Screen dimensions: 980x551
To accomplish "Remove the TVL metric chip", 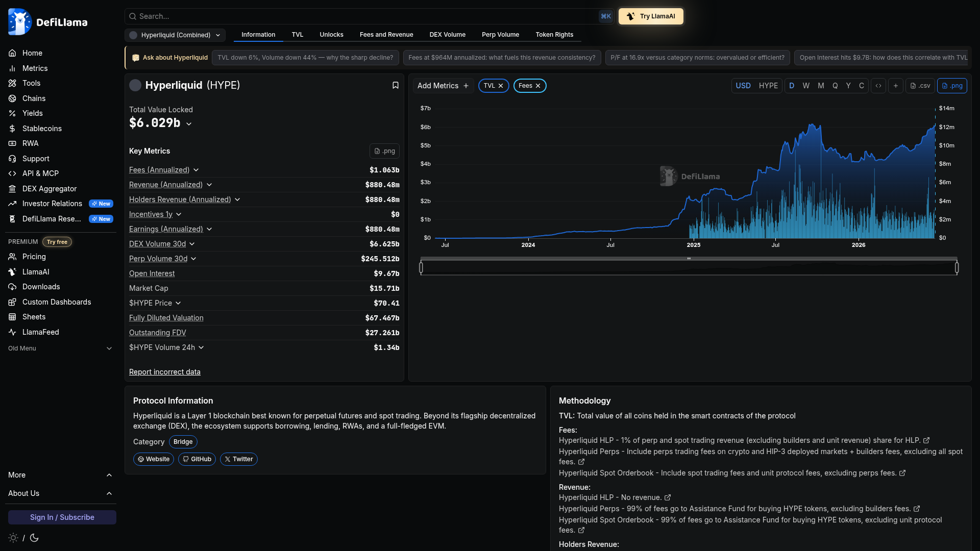I will pos(501,86).
